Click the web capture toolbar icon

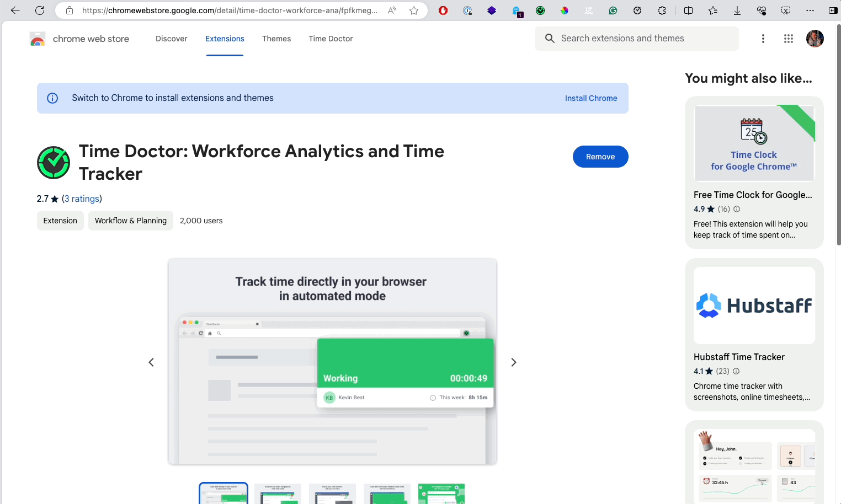point(785,10)
